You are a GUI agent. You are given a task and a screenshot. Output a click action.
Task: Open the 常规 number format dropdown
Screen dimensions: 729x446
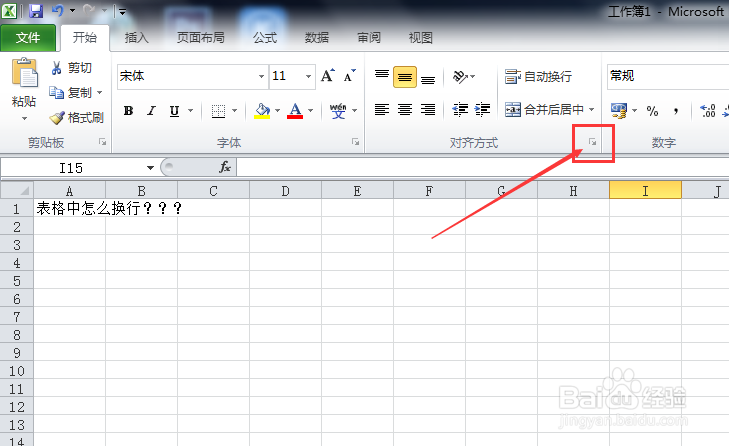(x=668, y=76)
